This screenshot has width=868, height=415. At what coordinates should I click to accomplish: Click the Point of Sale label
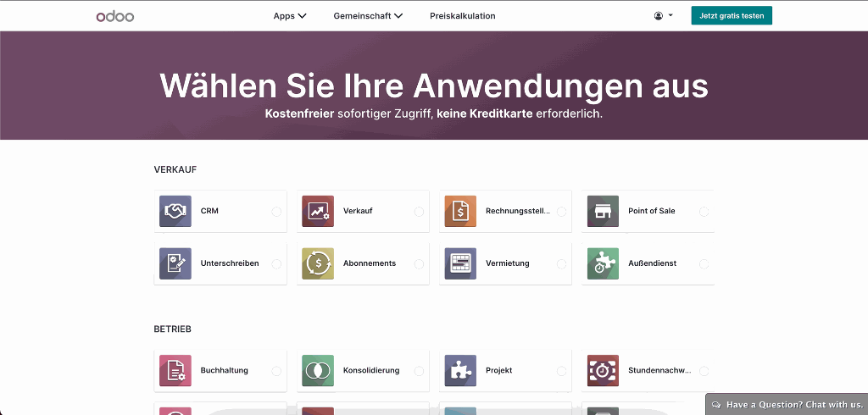point(652,211)
